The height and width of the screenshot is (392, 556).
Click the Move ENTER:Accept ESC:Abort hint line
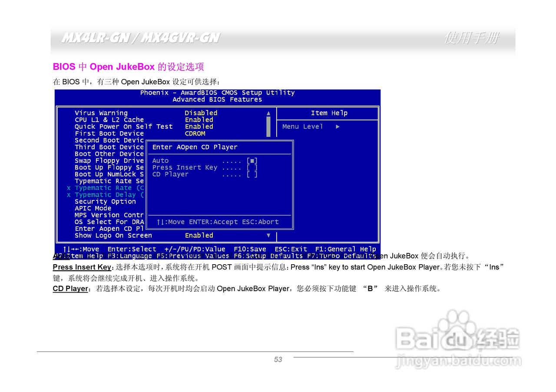[218, 222]
